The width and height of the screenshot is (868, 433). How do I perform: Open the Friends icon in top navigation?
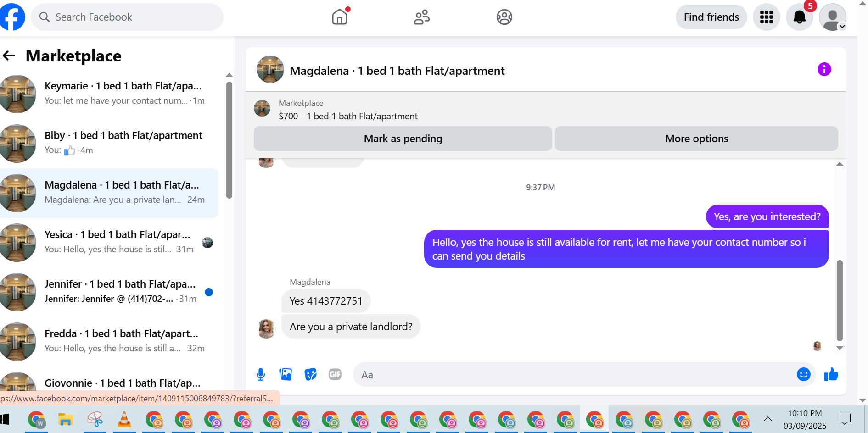tap(422, 17)
